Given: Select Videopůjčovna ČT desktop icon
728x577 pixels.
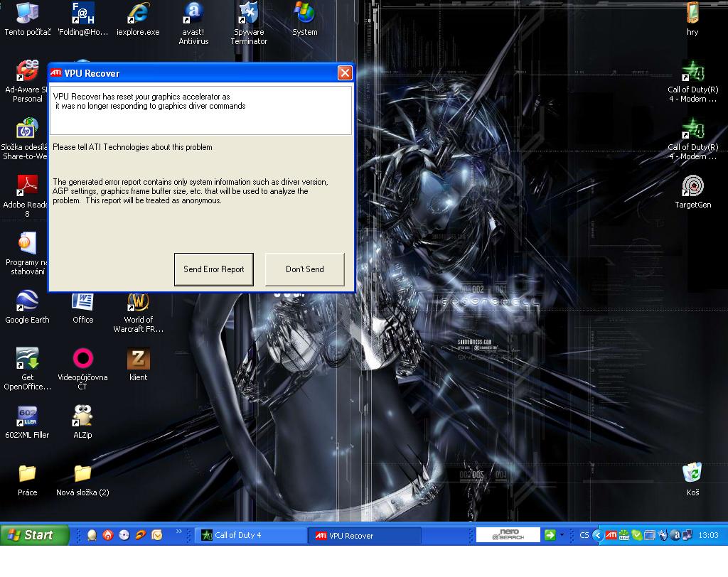Looking at the screenshot, I should click(82, 369).
